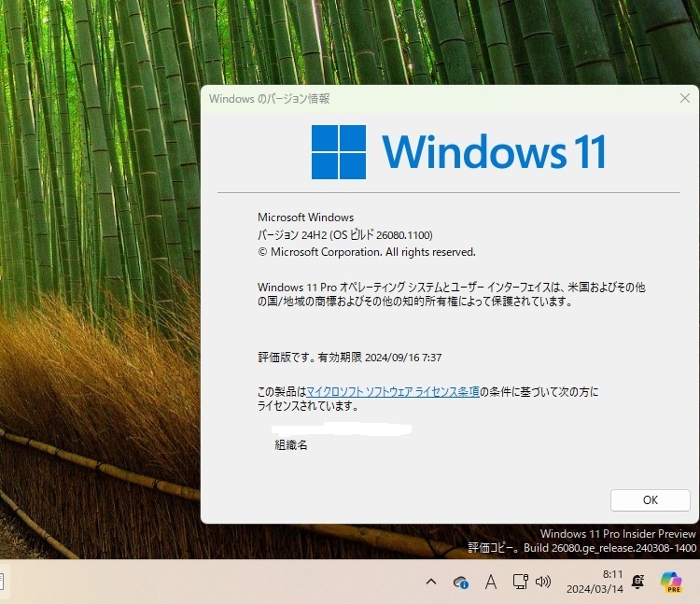Switch IME input mode 'A' indicator
Screen dimensions: 700x604
tap(491, 583)
